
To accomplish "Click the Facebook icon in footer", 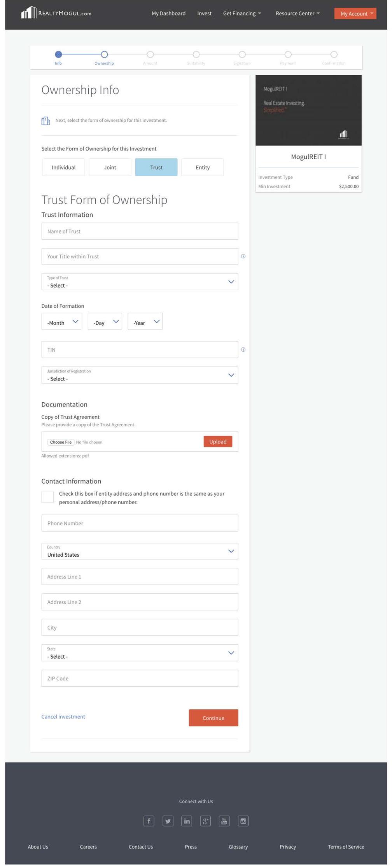I will point(149,821).
